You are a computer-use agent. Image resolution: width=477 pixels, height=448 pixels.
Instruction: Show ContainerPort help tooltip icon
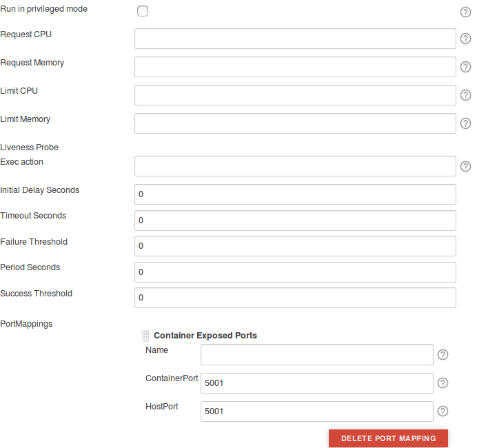point(443,383)
